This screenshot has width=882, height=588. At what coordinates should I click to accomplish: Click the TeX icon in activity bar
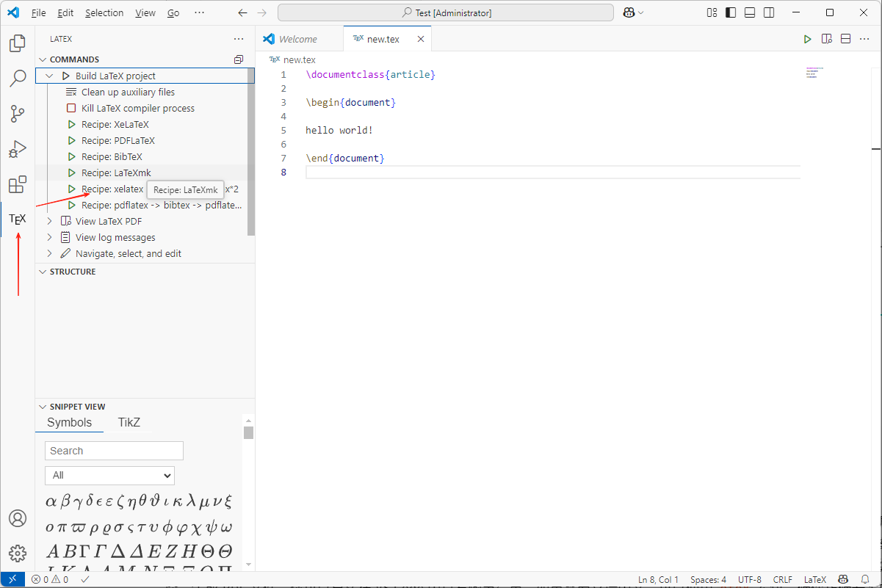pyautogui.click(x=18, y=219)
